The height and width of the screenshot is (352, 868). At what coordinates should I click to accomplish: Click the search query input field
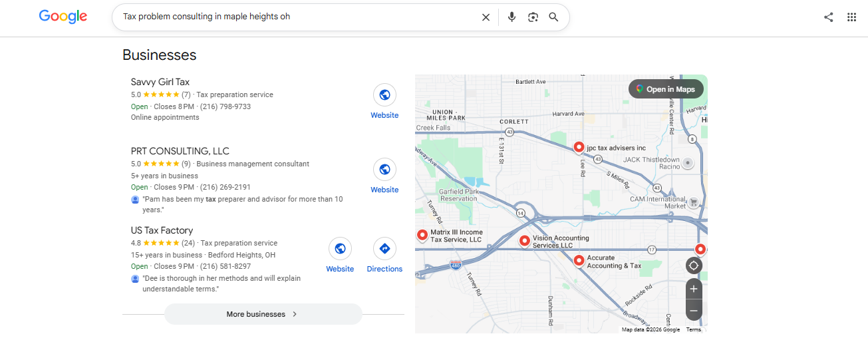tap(296, 17)
